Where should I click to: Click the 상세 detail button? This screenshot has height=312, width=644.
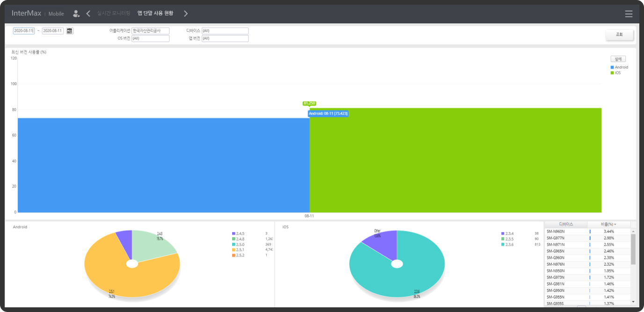pyautogui.click(x=618, y=59)
